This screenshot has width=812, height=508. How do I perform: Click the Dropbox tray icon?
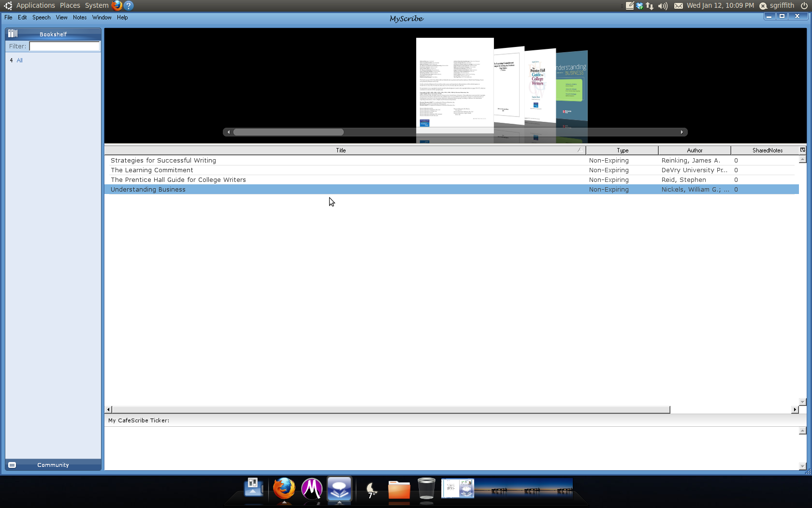pyautogui.click(x=639, y=6)
